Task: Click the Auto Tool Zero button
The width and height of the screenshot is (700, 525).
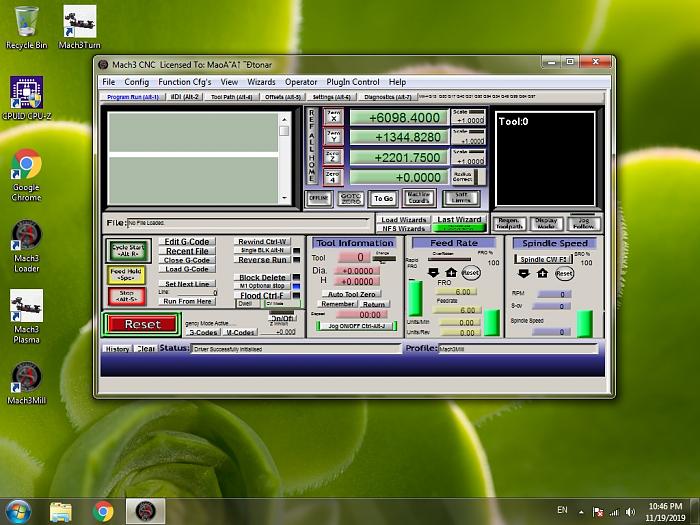Action: tap(352, 294)
